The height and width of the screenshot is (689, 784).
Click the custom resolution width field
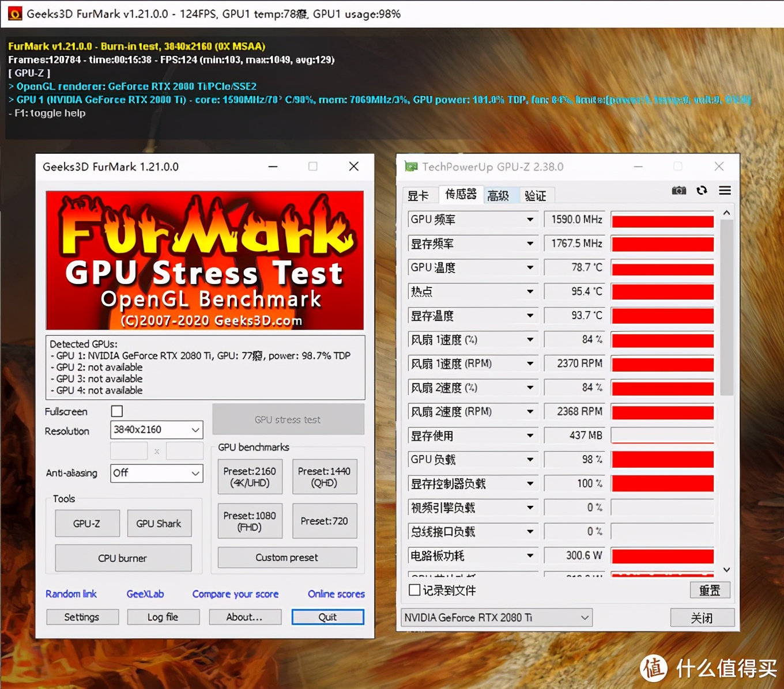pos(129,451)
